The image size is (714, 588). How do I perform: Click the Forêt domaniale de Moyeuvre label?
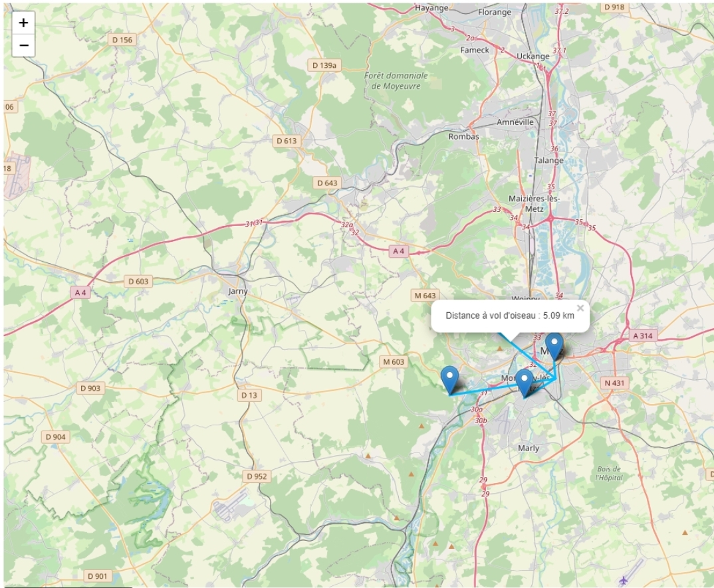[x=396, y=80]
